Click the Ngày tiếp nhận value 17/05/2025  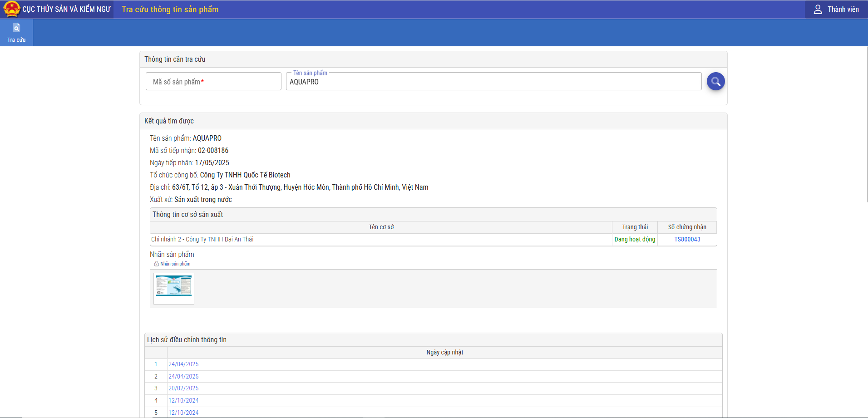(212, 162)
